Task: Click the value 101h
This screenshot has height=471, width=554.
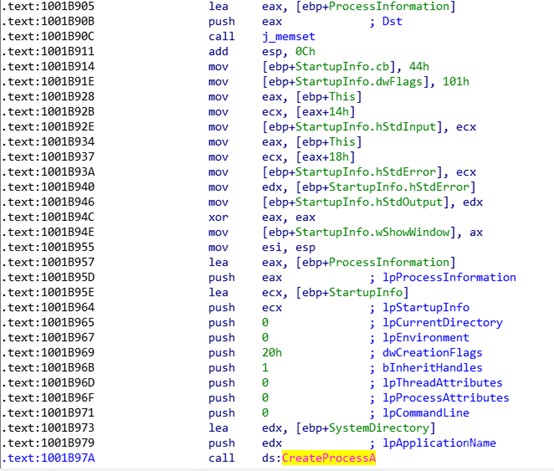Action: (456, 82)
